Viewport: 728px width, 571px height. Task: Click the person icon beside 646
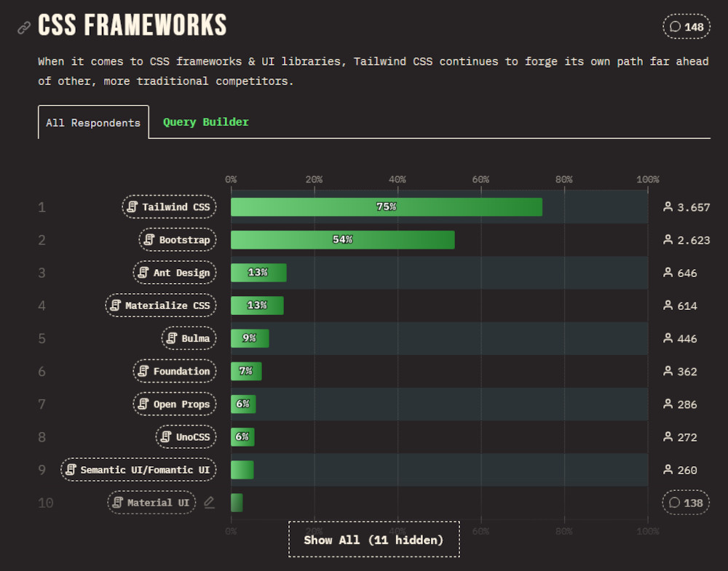(x=668, y=273)
